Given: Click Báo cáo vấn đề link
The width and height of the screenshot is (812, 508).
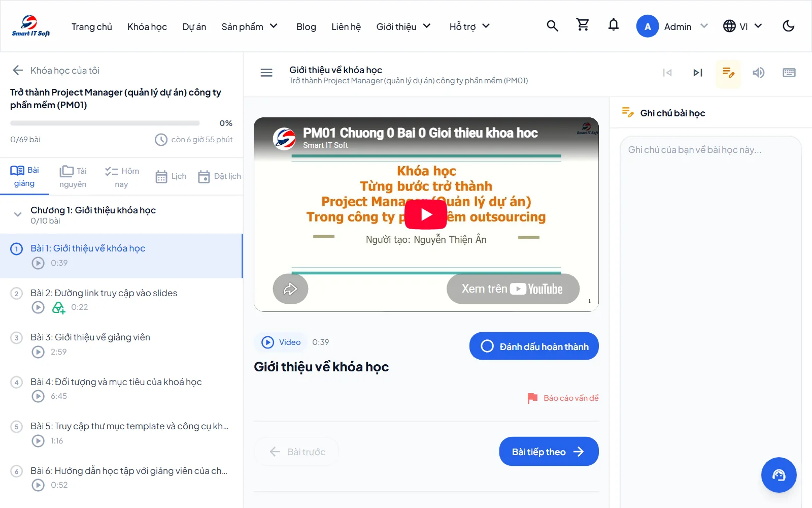Looking at the screenshot, I should coord(563,398).
